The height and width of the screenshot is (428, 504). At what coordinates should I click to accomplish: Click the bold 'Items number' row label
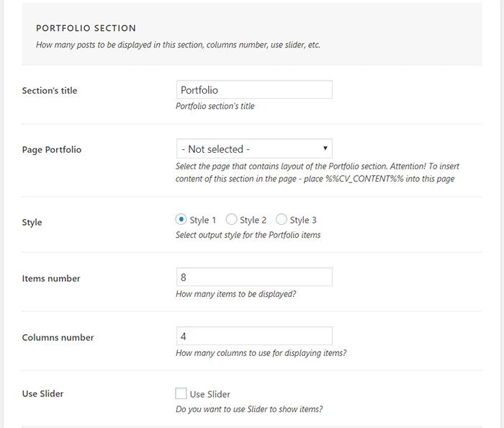51,279
